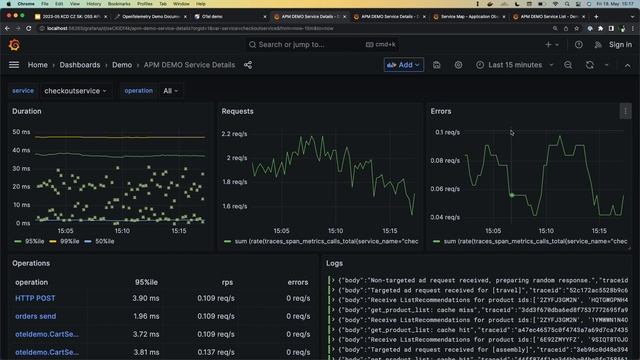Click the browser address bar
This screenshot has width=640, height=360.
(x=294, y=29)
